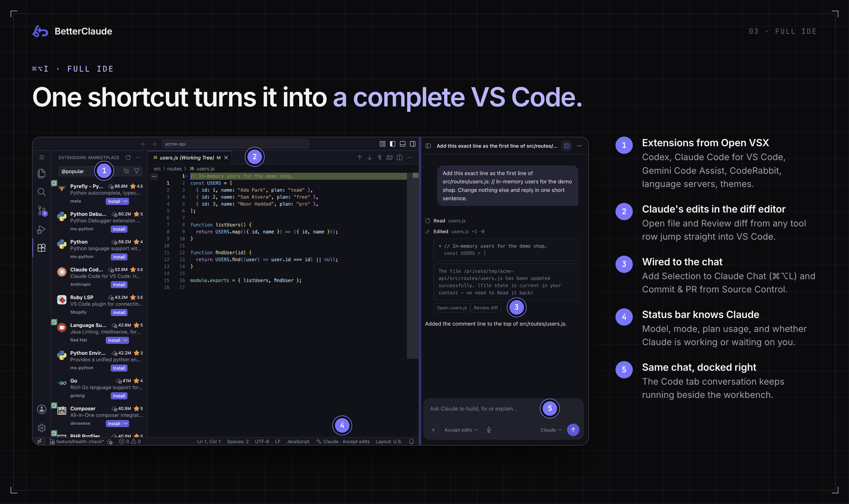This screenshot has width=849, height=504.
Task: Open the Manage gear icon
Action: pos(41,428)
